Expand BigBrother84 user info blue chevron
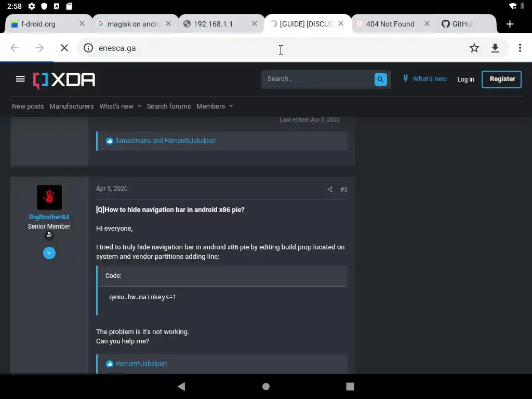 pos(49,253)
